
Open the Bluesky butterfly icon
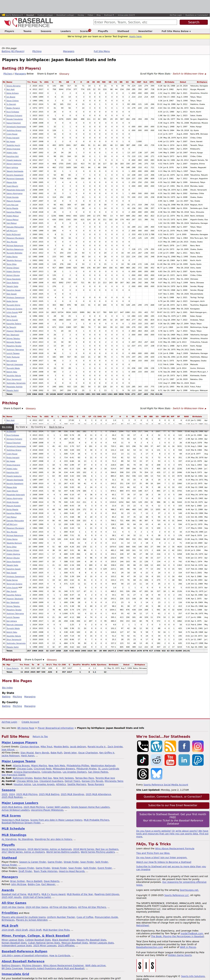click(x=156, y=774)
